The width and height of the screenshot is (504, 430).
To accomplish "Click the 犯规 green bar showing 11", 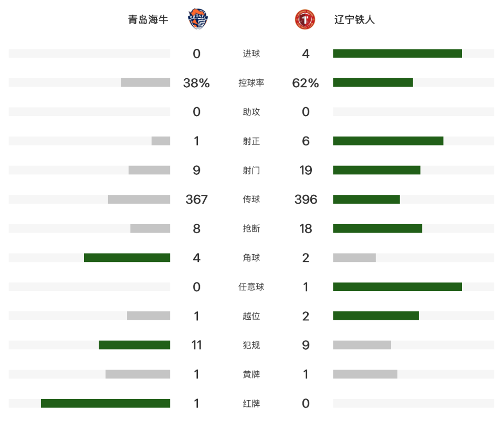I will pyautogui.click(x=134, y=345).
